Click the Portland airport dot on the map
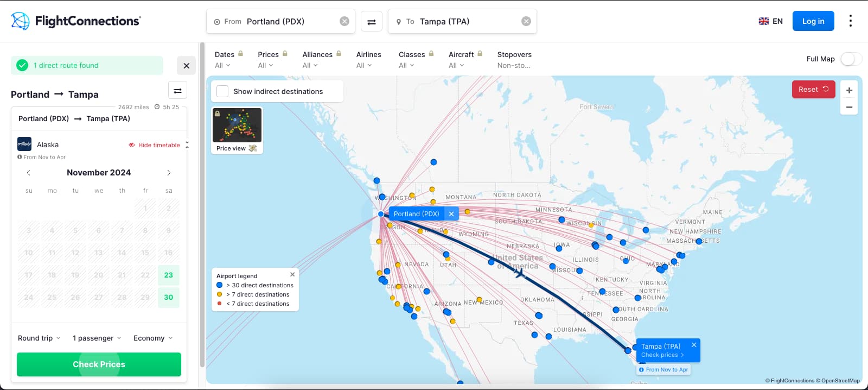This screenshot has width=868, height=390. [x=381, y=214]
